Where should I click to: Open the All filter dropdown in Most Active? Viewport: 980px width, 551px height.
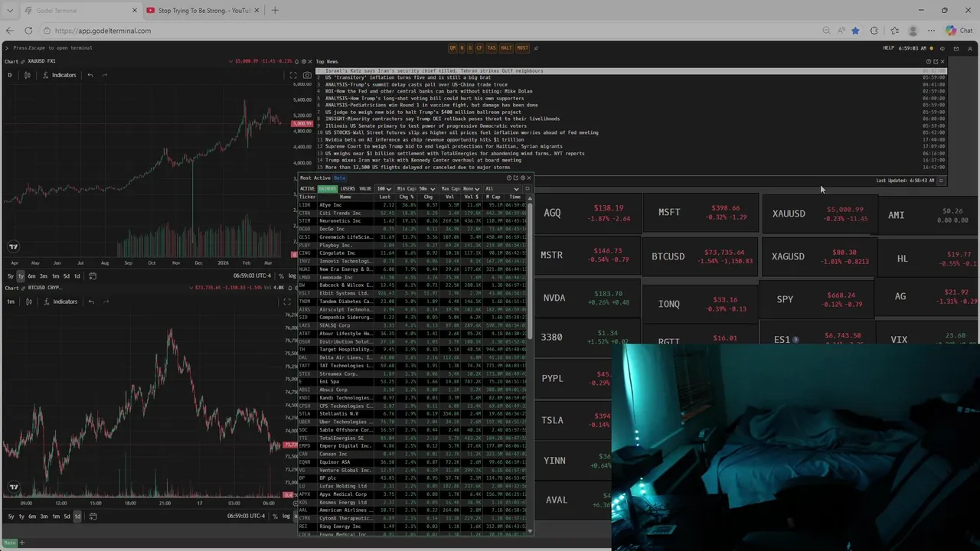502,188
